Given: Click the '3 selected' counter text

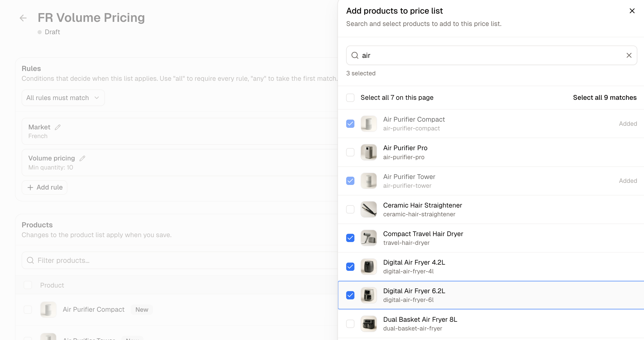Looking at the screenshot, I should (x=361, y=73).
